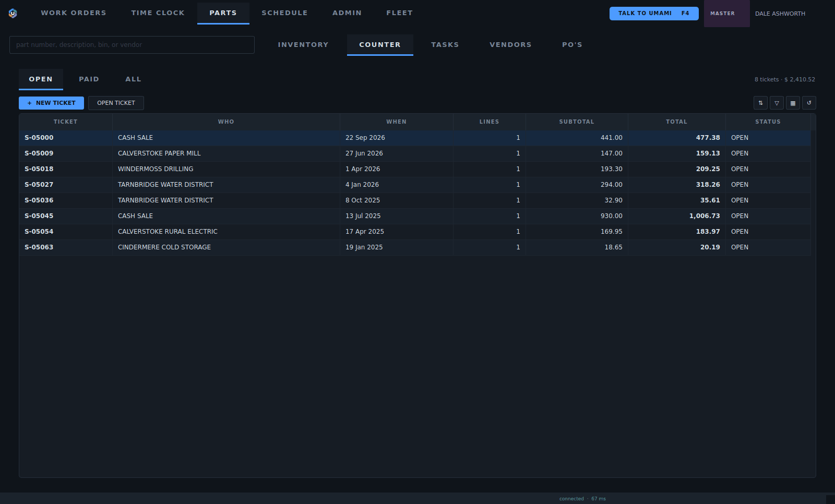The width and height of the screenshot is (835, 504).
Task: Sort by the Total column header
Action: (x=677, y=122)
